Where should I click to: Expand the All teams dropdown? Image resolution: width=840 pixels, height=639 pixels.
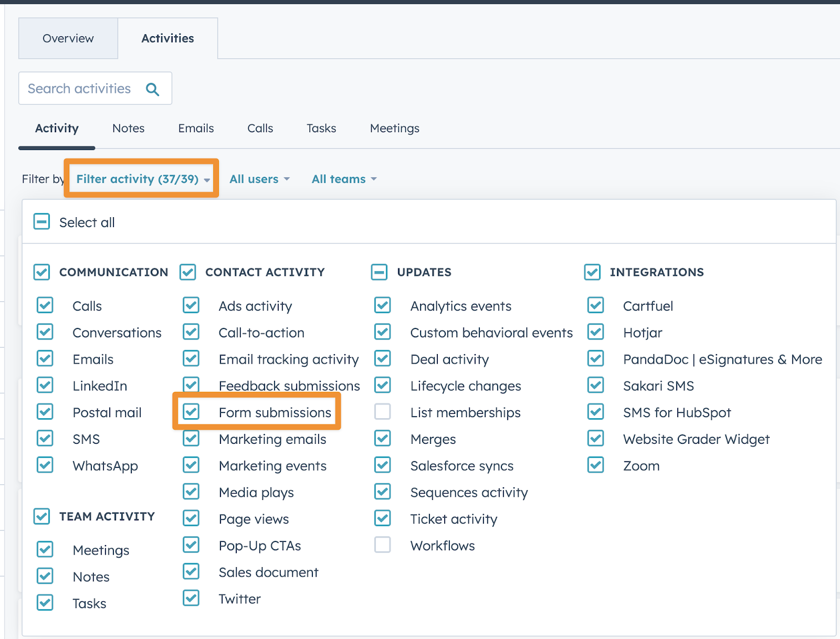tap(344, 179)
